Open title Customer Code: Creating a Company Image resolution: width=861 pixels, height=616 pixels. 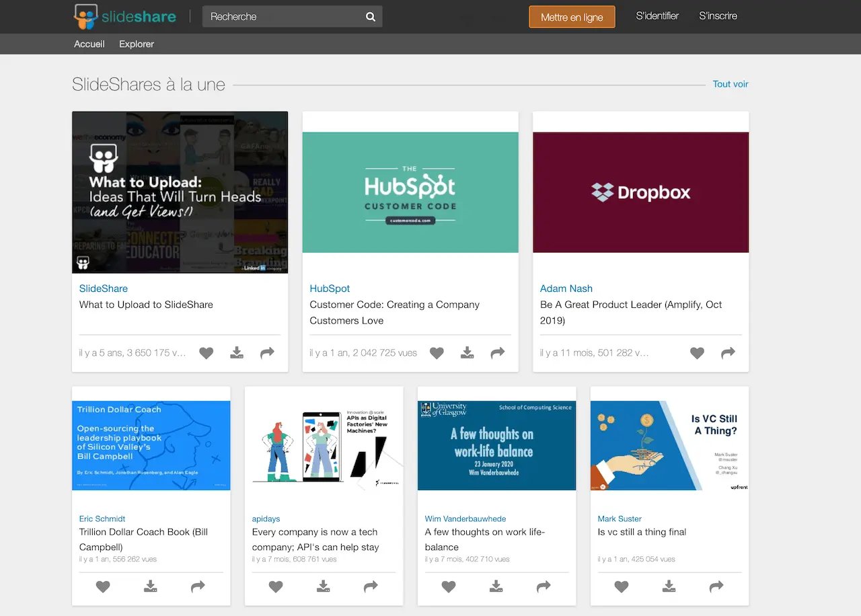pos(394,313)
